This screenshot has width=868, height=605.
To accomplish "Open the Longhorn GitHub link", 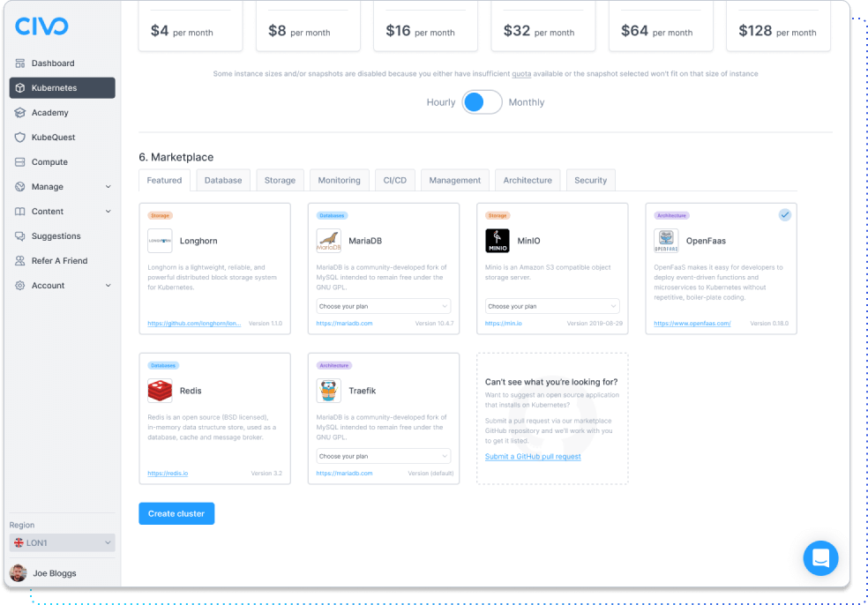I will click(x=194, y=324).
